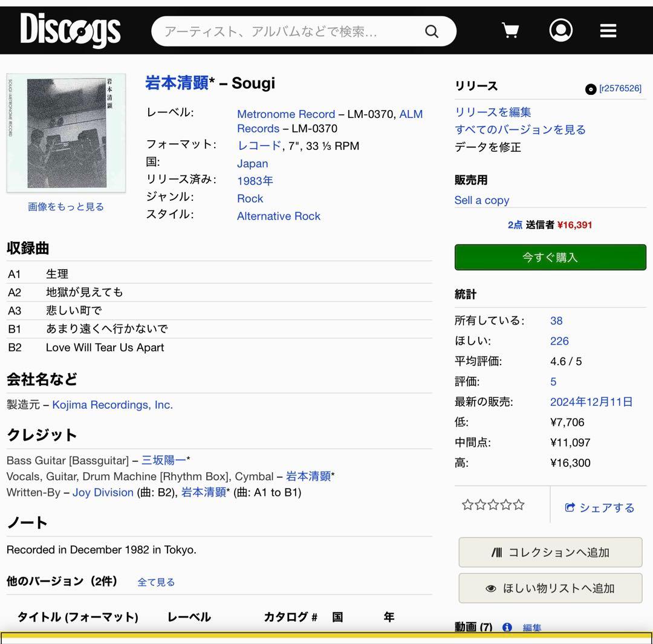The height and width of the screenshot is (644, 653).
Task: Open the ALM Records label link
Action: 330,121
